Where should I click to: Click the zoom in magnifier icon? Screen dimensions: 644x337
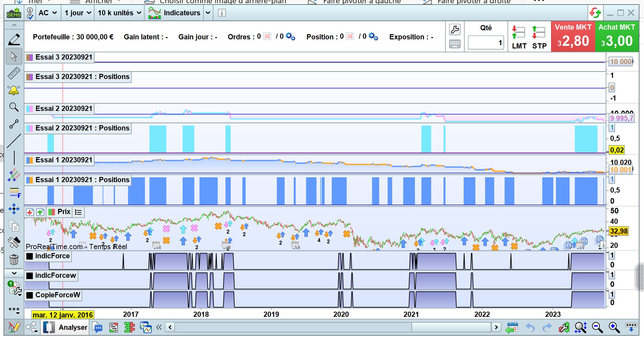614,327
